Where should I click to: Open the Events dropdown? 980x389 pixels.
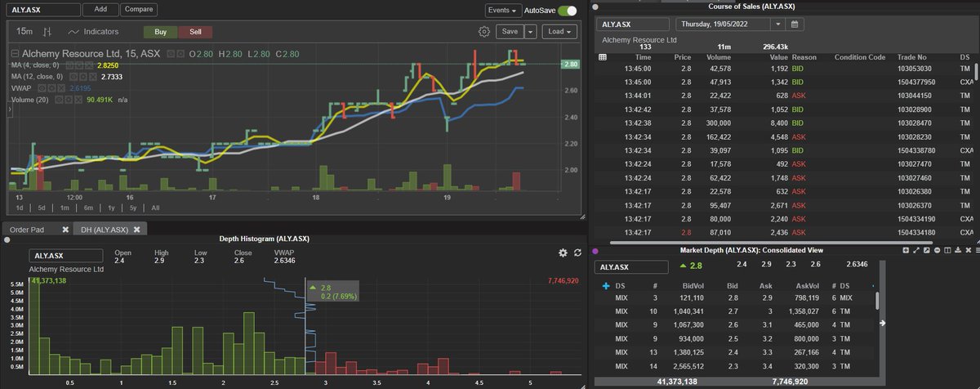point(502,10)
